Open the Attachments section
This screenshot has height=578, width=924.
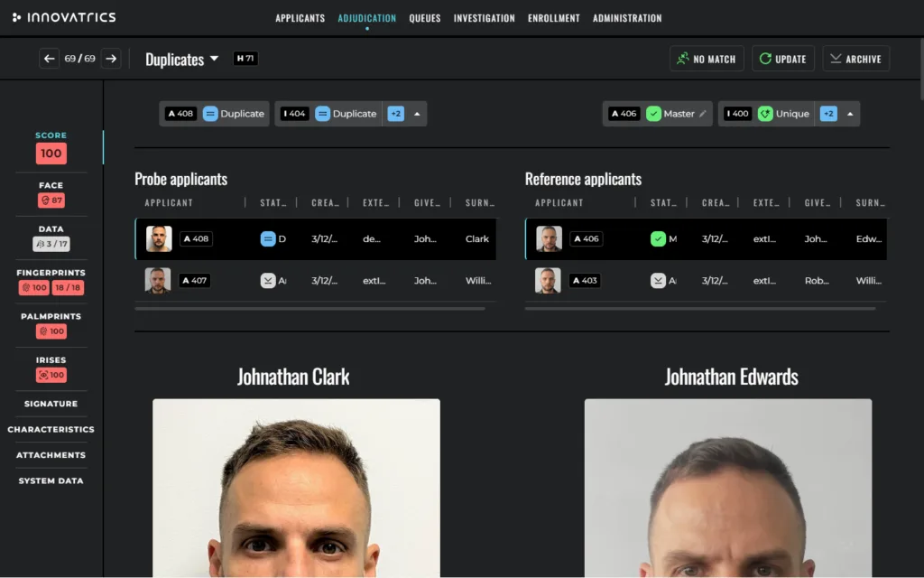[51, 455]
